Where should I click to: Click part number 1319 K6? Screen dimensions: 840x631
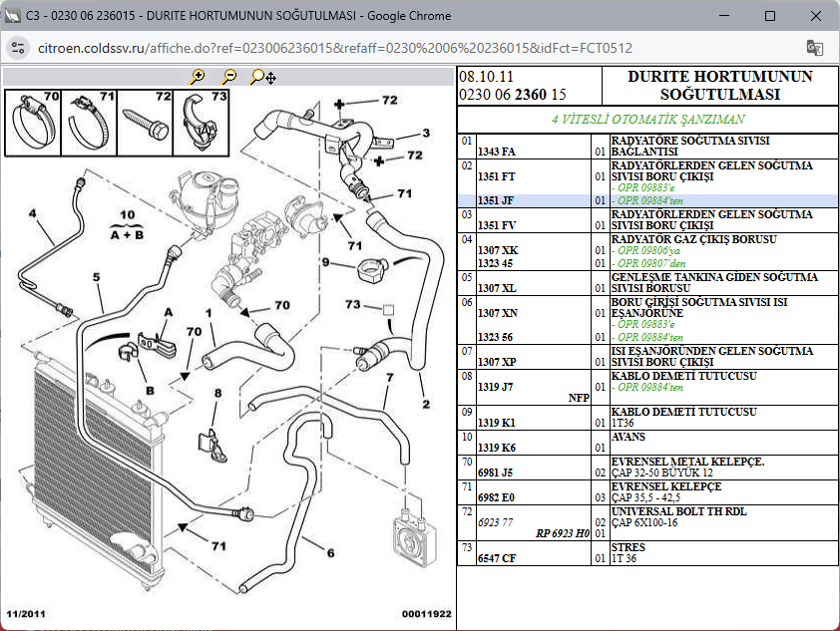pos(497,448)
